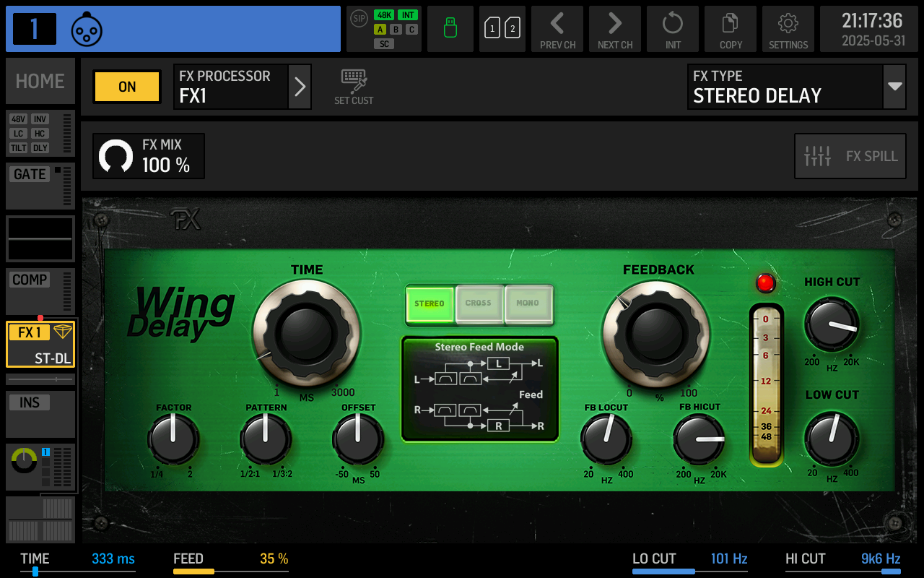The width and height of the screenshot is (924, 578).
Task: Click the green USB status icon
Action: pos(450,29)
